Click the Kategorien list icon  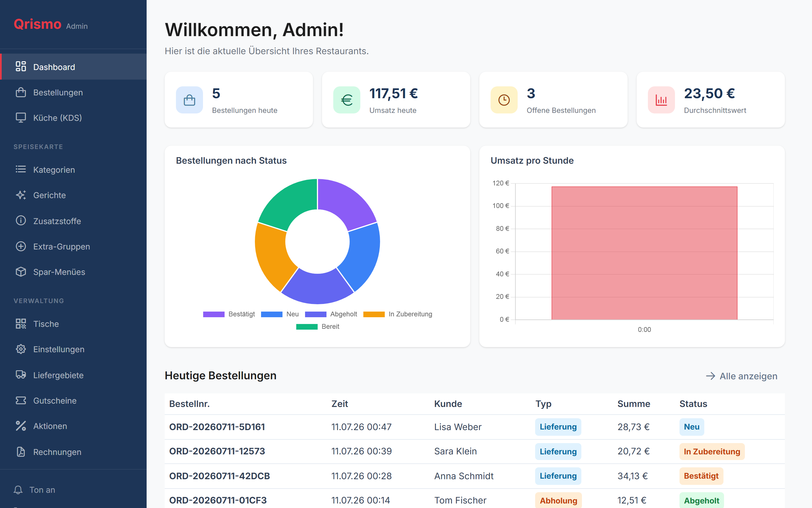coord(21,169)
